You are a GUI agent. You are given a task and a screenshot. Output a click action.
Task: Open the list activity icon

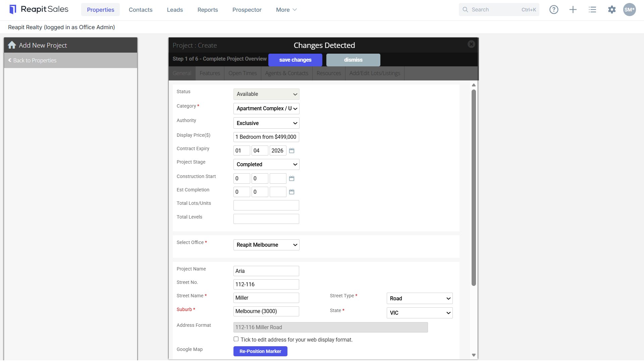point(592,10)
